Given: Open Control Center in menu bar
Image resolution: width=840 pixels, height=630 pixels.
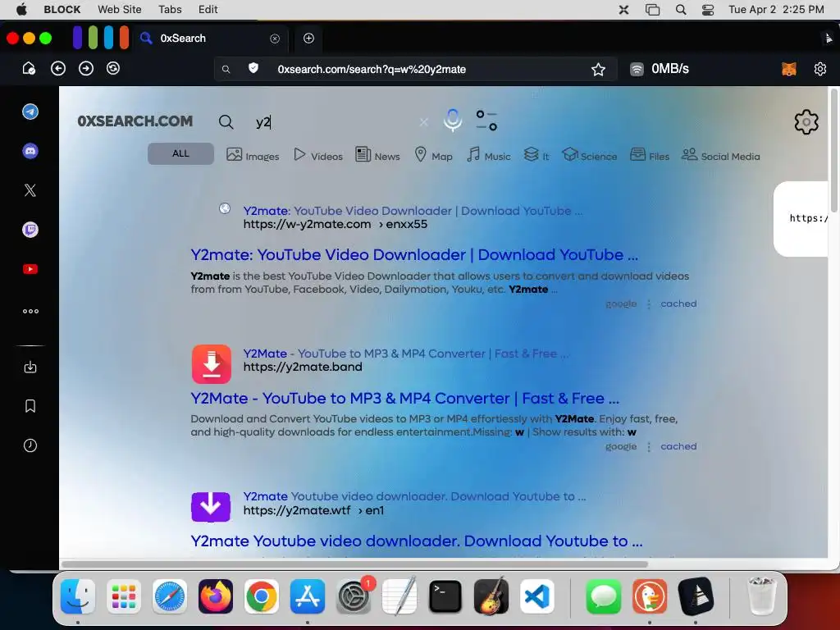Looking at the screenshot, I should coord(708,9).
